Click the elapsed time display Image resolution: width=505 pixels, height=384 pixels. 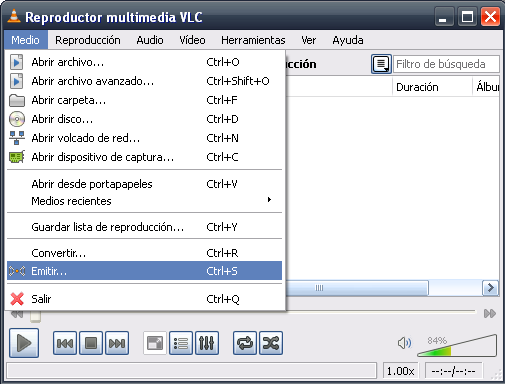[453, 371]
